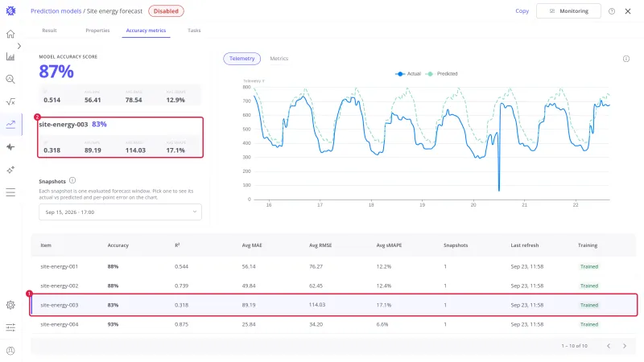Click the Copy link
This screenshot has width=644, height=362.
(x=522, y=11)
